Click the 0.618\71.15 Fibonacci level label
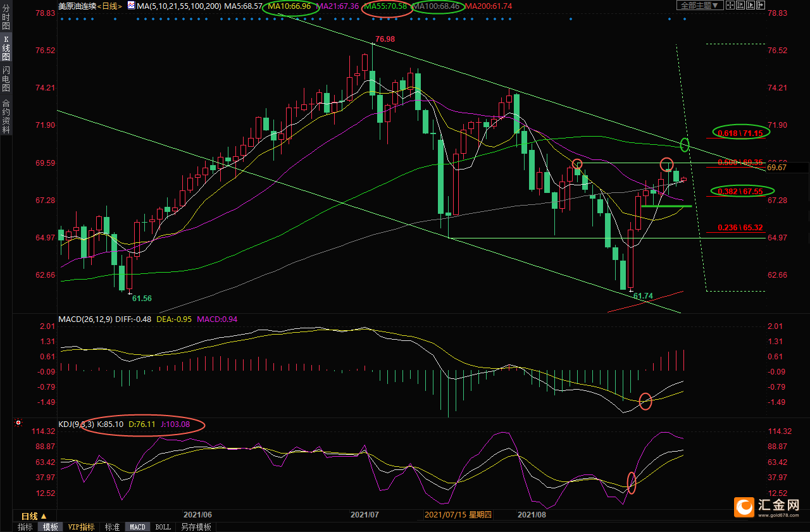The height and width of the screenshot is (532, 810). [x=740, y=132]
